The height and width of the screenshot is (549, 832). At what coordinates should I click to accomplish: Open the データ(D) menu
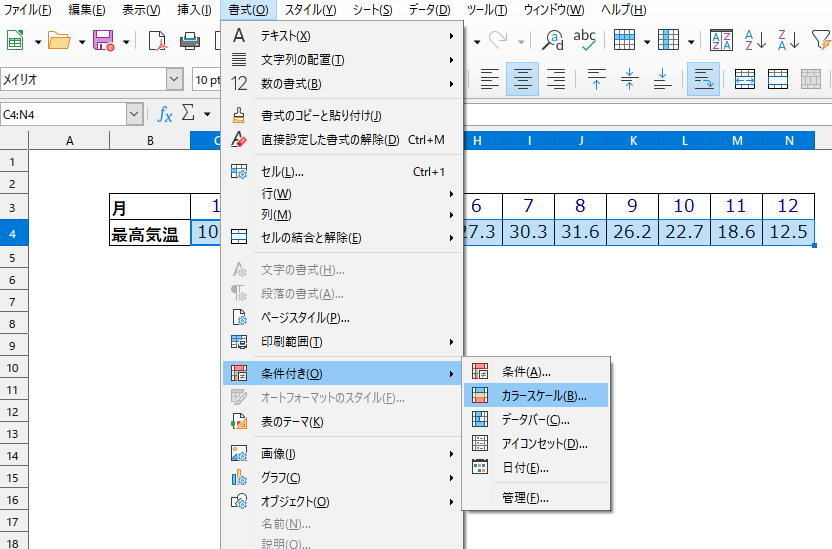coord(430,10)
